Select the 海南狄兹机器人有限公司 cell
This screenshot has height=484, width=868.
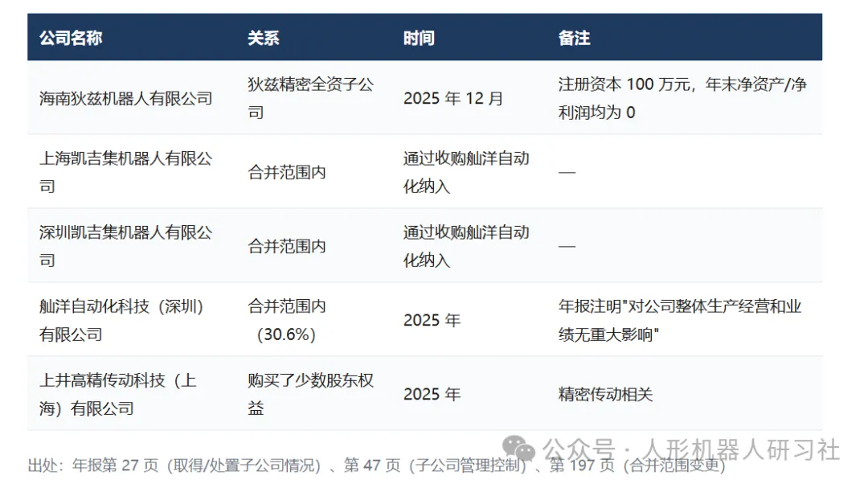[x=126, y=99]
